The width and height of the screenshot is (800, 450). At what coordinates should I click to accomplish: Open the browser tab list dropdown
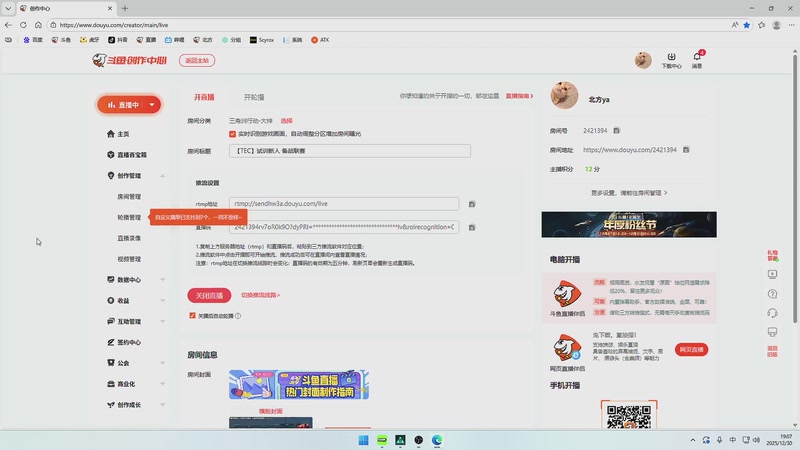click(8, 8)
